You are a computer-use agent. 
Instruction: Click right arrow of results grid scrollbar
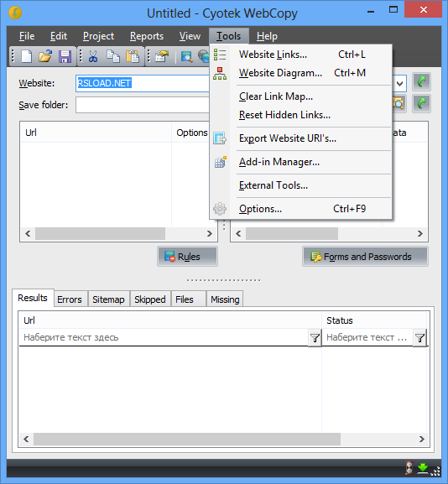pyautogui.click(x=422, y=440)
